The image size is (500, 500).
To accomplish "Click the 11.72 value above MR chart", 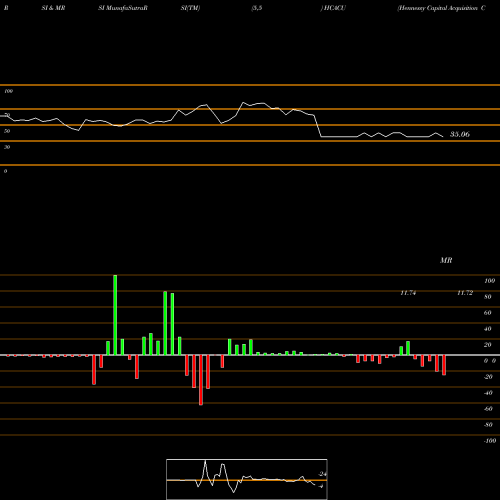I will 465,293.
